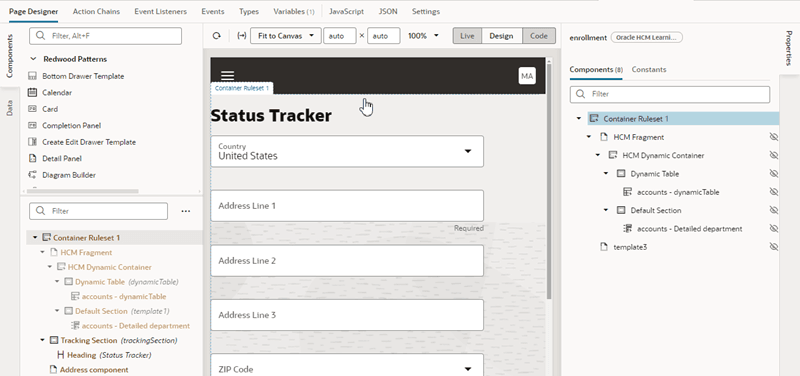Click the horizontal scrollbar under components list
The image size is (800, 376).
click(83, 191)
